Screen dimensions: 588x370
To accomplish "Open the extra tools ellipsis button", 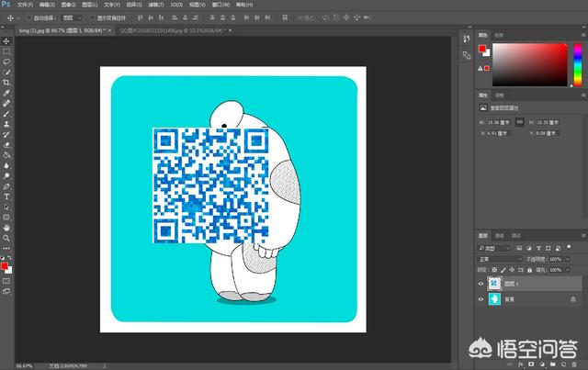I will (x=6, y=248).
